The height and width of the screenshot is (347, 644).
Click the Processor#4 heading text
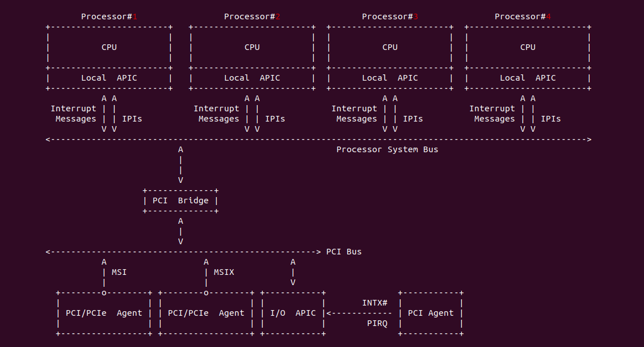(x=523, y=16)
